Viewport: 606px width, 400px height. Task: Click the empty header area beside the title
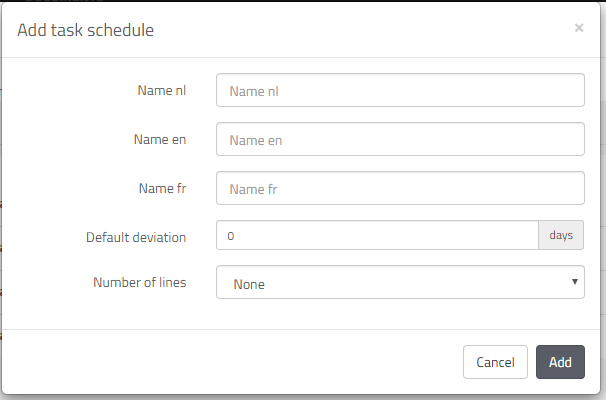tap(360, 30)
